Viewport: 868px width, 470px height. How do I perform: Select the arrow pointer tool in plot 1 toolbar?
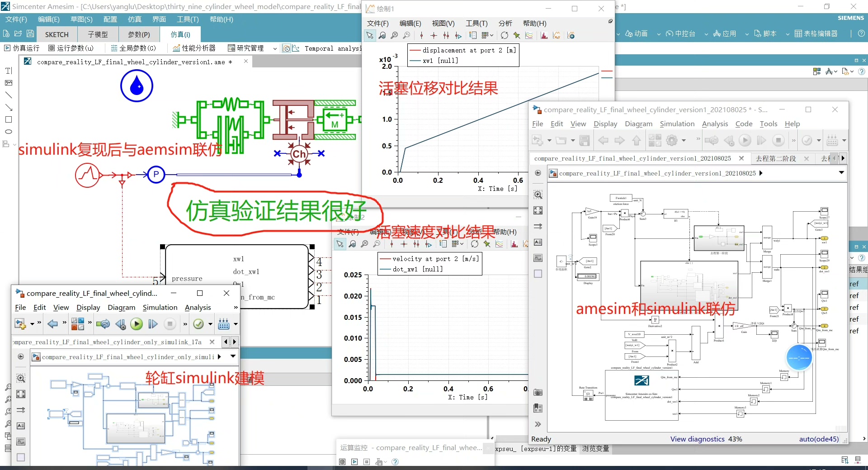370,35
